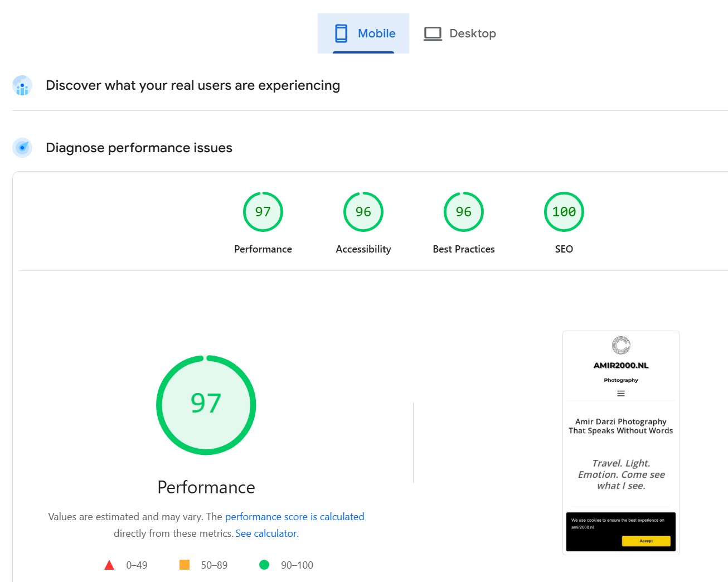Click the orange square legend marker for 50–89
This screenshot has width=728, height=582.
(x=184, y=565)
